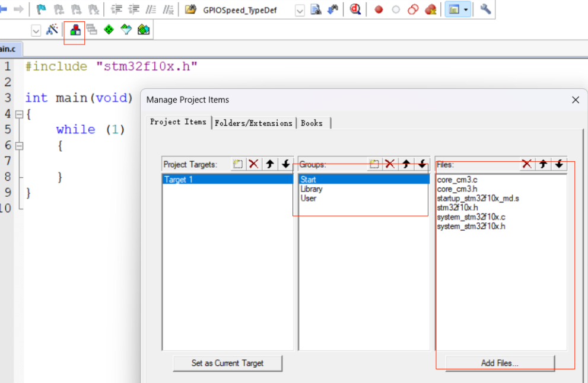
Task: Select Target 1 in Project Targets
Action: [x=227, y=180]
